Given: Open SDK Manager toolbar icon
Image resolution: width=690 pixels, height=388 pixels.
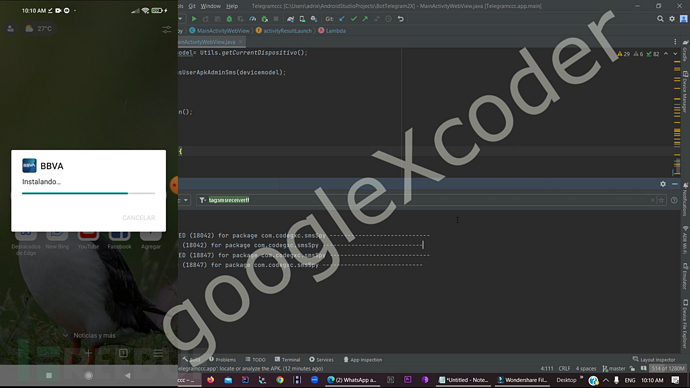Looking at the screenshot, I should (314, 19).
